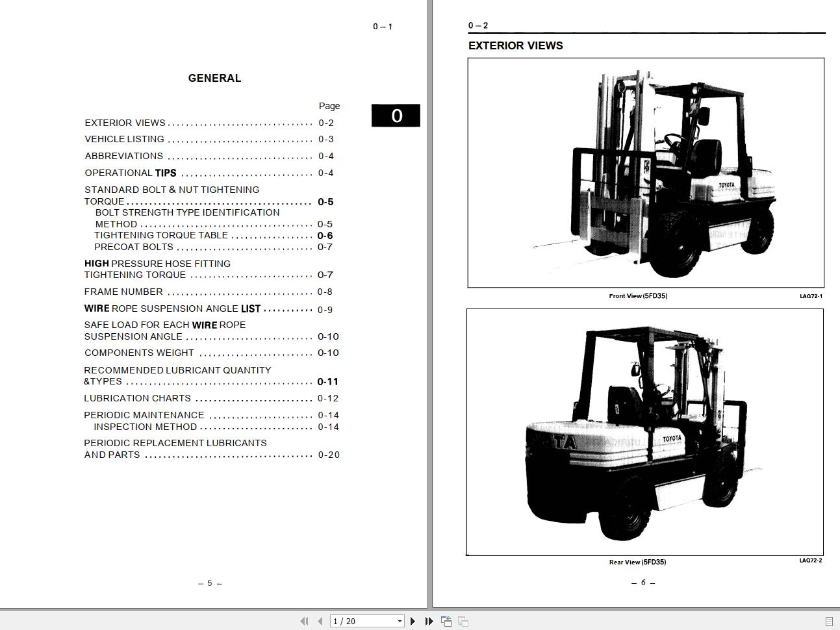Click the Rear View (5FD35) caption
This screenshot has width=840, height=630.
(637, 562)
